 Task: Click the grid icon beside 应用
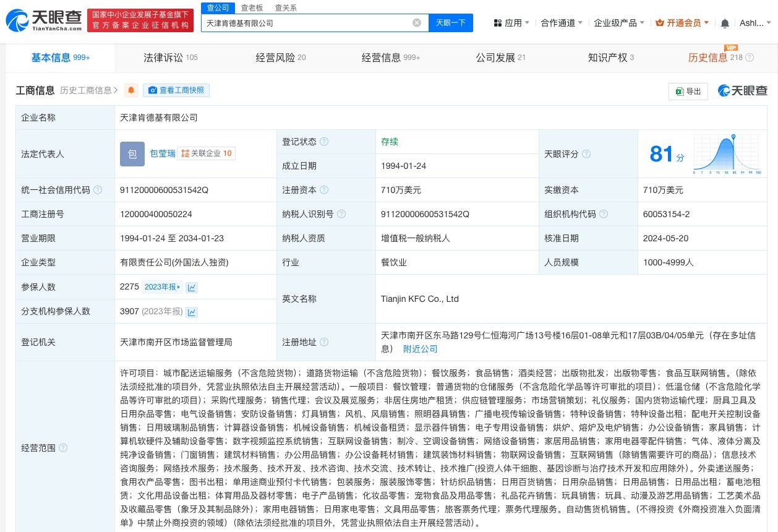tap(498, 22)
